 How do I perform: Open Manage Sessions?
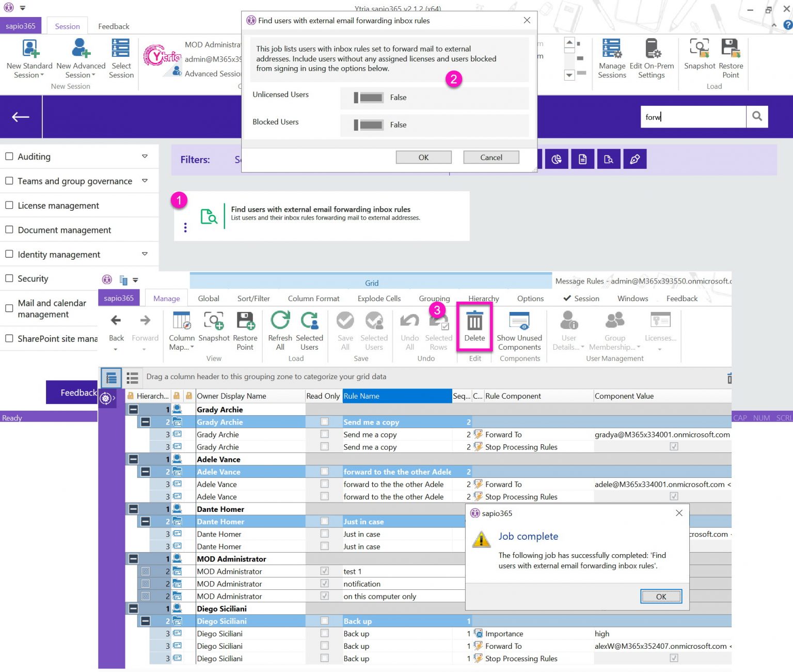point(612,57)
